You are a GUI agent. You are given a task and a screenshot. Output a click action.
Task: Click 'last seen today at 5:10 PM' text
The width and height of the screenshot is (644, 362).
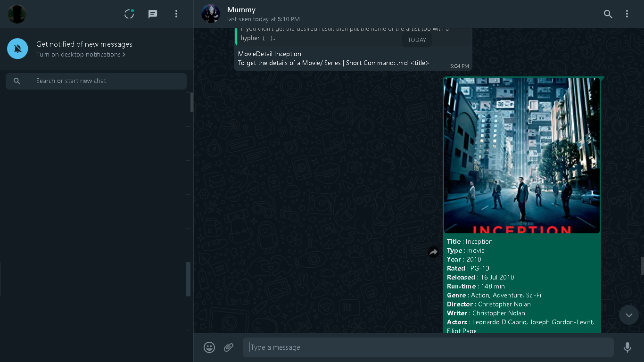point(264,19)
